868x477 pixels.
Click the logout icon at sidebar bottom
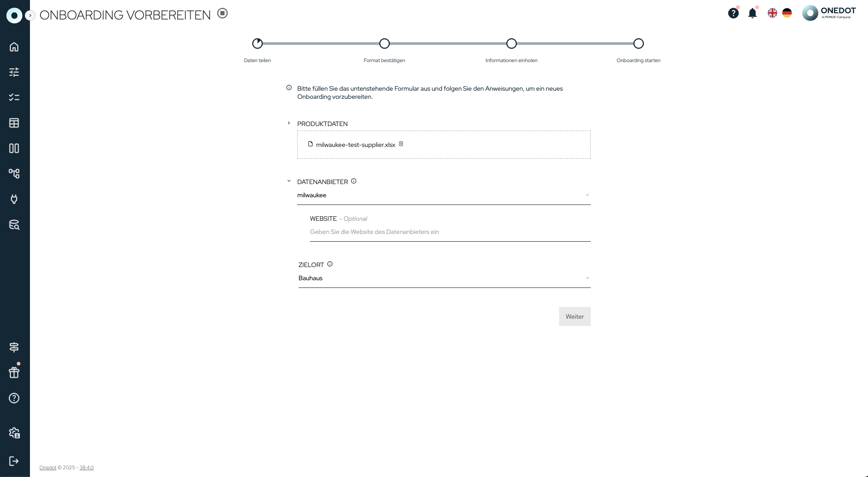[14, 461]
